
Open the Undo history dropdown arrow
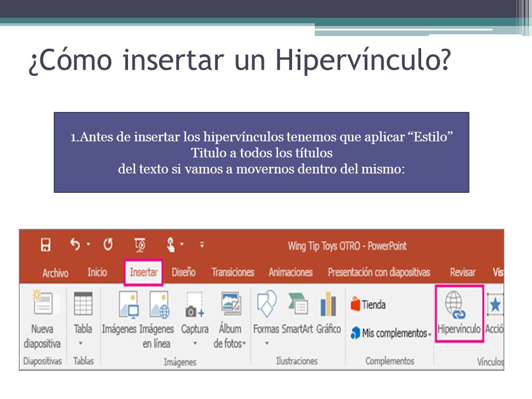(x=89, y=244)
